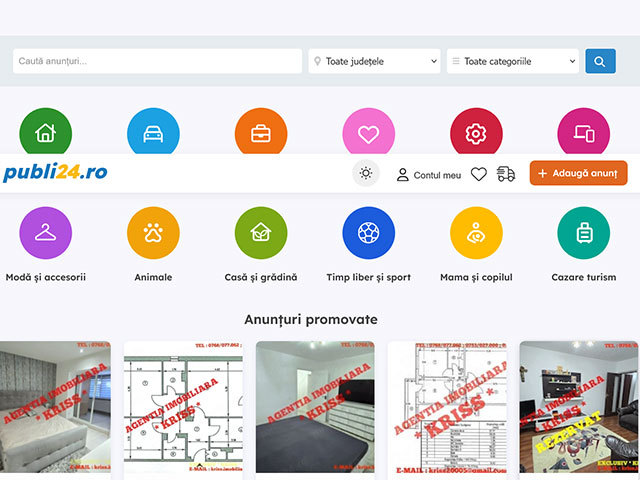Screen dimensions: 640x480
Task: Click the pink heart category icon
Action: tap(368, 133)
